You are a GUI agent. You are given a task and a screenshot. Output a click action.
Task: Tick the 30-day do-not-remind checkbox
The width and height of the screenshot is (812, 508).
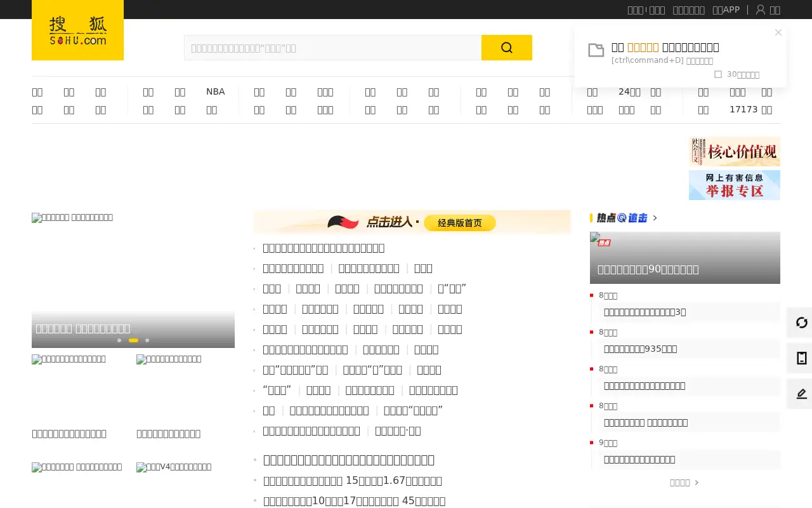pos(718,74)
